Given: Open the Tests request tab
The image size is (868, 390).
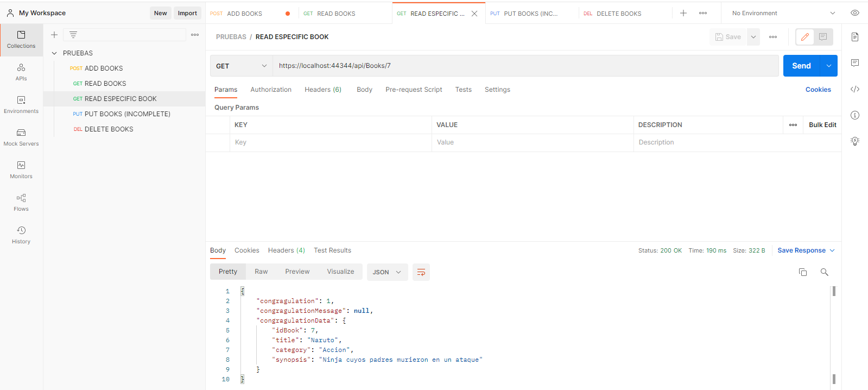Looking at the screenshot, I should [x=464, y=90].
